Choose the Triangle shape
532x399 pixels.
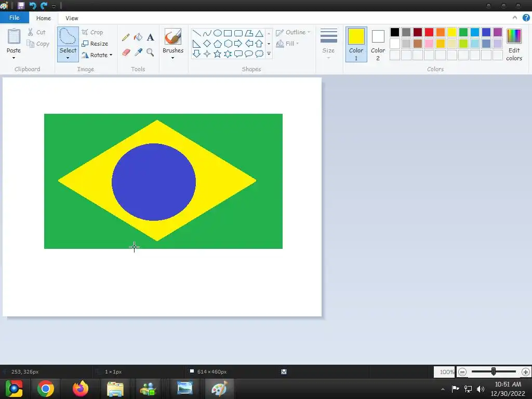(259, 33)
